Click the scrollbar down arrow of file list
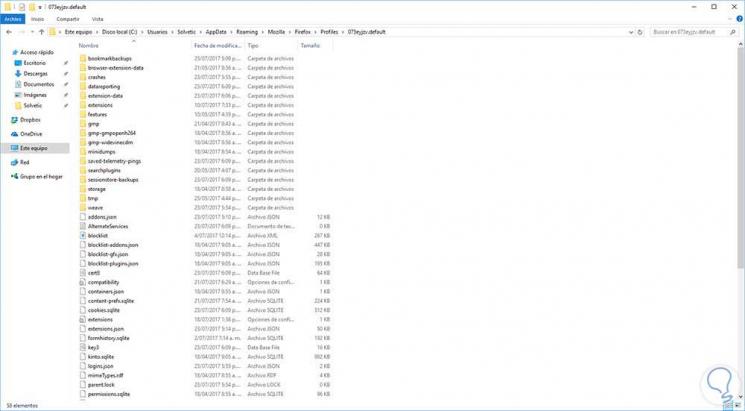The height and width of the screenshot is (411, 745). [x=741, y=396]
